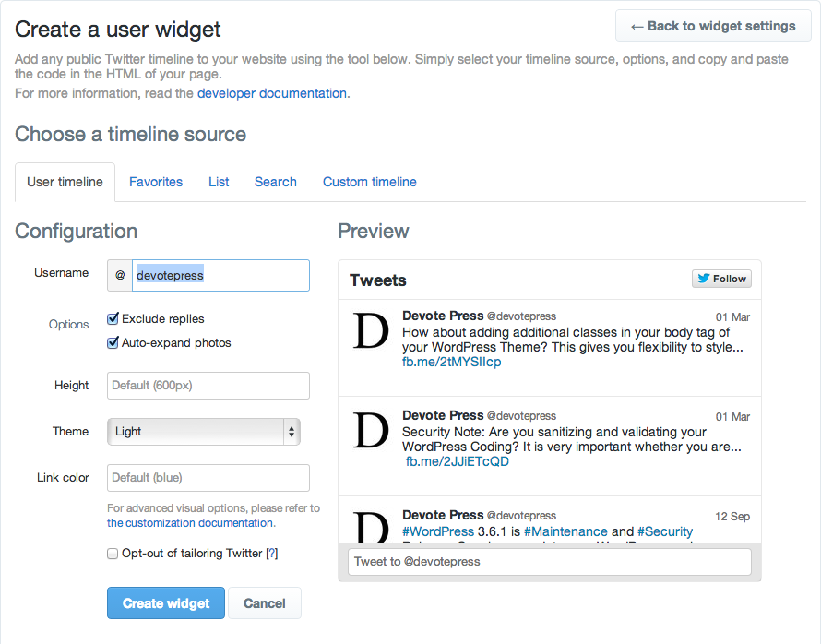
Task: Click the Tweets heading in preview
Action: (378, 280)
